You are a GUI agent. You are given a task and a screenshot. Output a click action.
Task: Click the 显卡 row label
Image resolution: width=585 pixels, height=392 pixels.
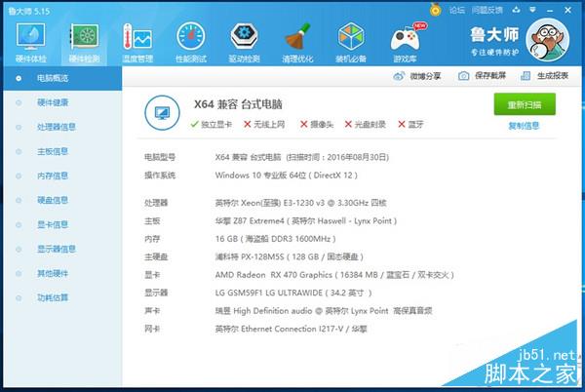(x=152, y=275)
